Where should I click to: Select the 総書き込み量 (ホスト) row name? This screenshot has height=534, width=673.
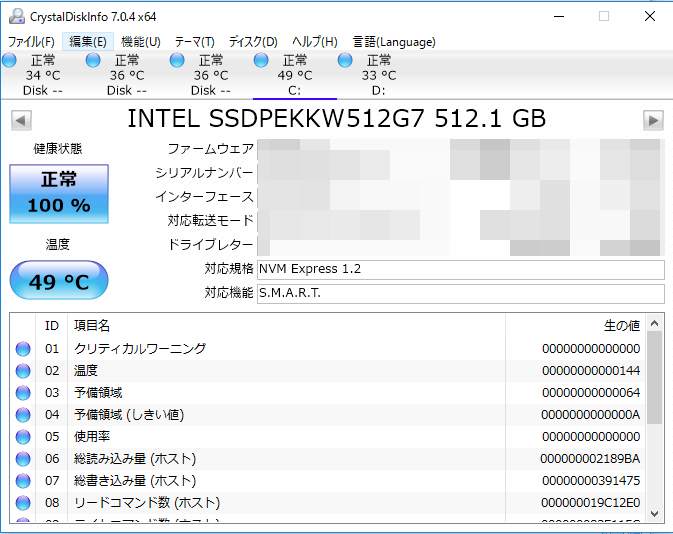click(135, 481)
